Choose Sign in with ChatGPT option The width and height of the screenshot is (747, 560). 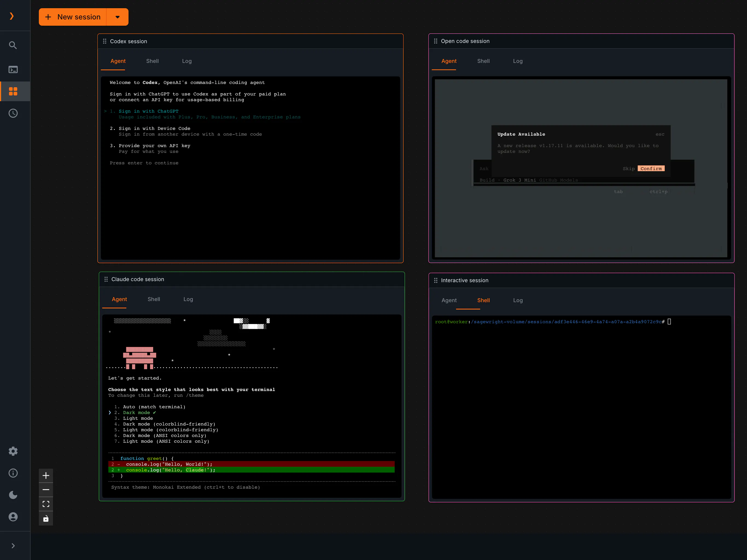pyautogui.click(x=148, y=112)
